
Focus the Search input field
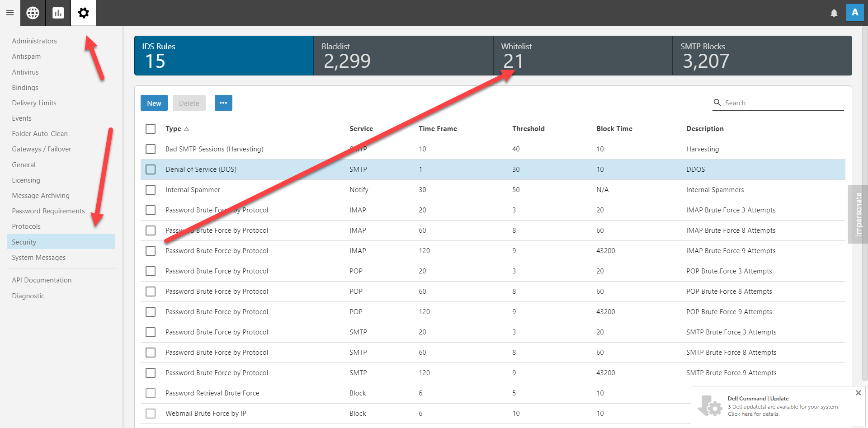[x=783, y=103]
